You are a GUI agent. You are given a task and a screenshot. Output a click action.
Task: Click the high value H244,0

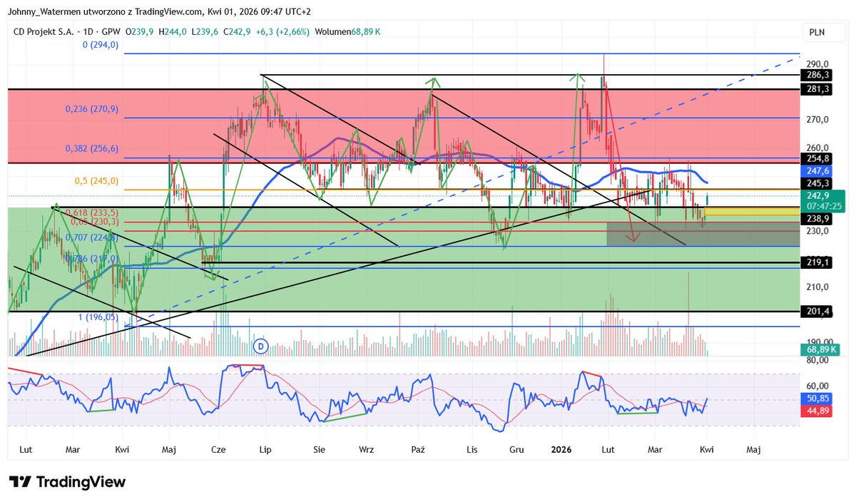coord(174,31)
